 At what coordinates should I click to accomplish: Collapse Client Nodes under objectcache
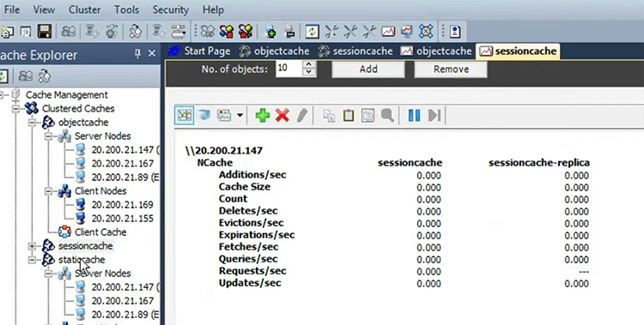(48, 191)
